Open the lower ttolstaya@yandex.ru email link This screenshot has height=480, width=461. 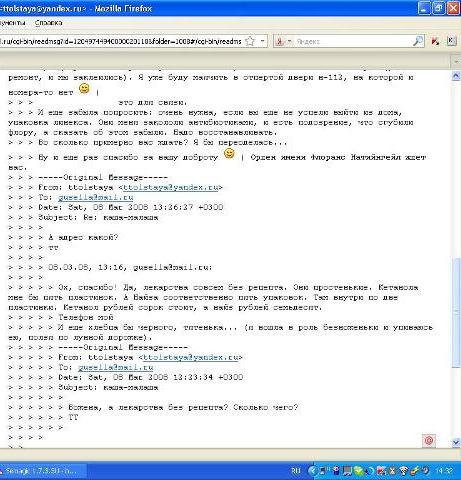(191, 357)
